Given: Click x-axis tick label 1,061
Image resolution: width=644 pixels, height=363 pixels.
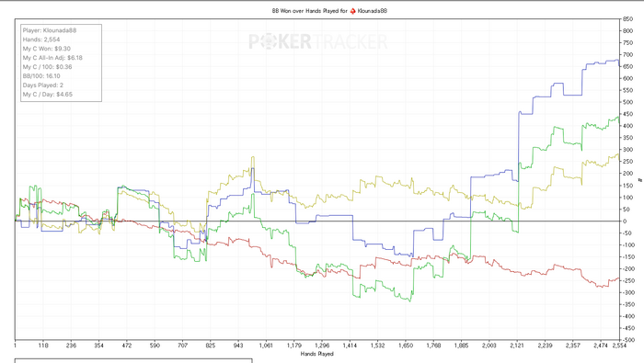Looking at the screenshot, I should click(x=266, y=346).
